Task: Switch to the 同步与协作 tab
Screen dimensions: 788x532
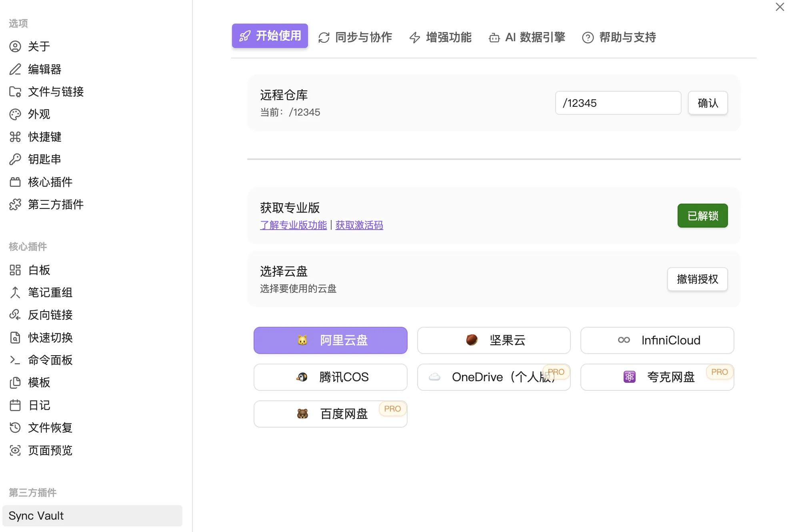Action: (x=355, y=38)
